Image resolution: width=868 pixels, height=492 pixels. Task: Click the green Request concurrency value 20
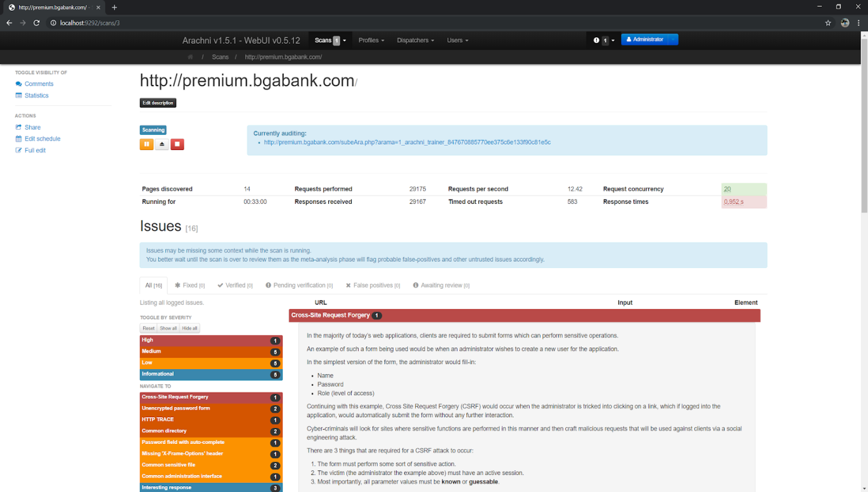pos(727,189)
